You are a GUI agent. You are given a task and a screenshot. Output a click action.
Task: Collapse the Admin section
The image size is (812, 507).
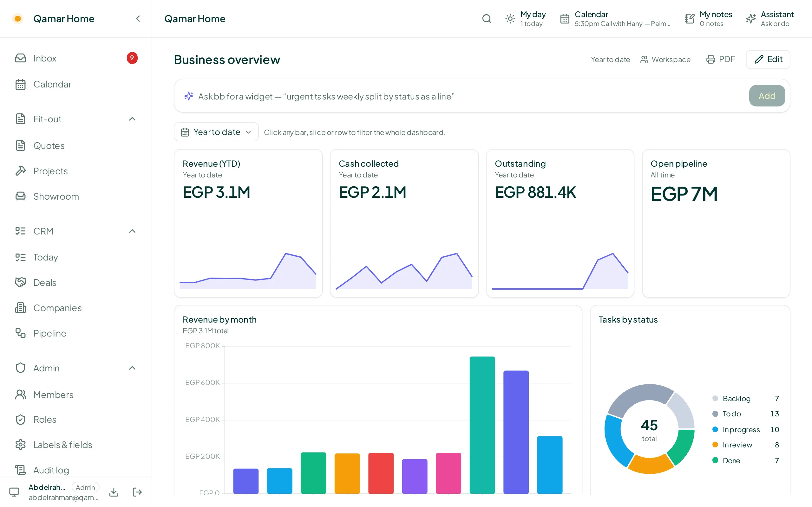click(132, 368)
